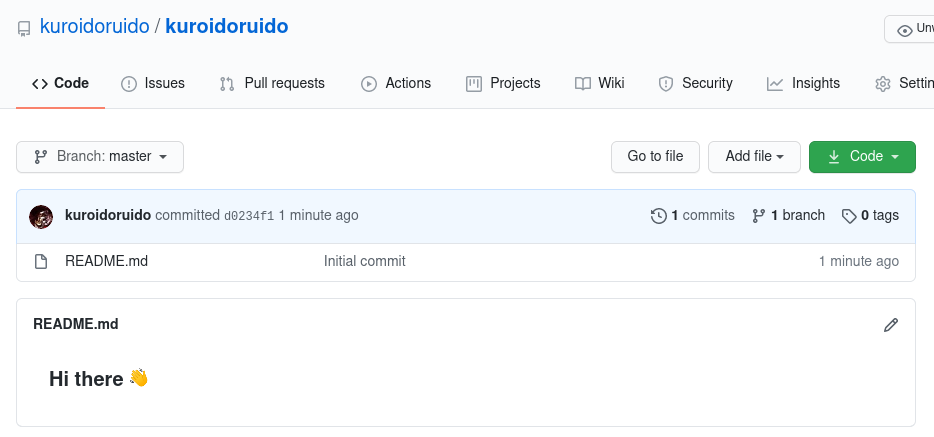
Task: Click commit hash d0234f1
Action: click(x=248, y=216)
